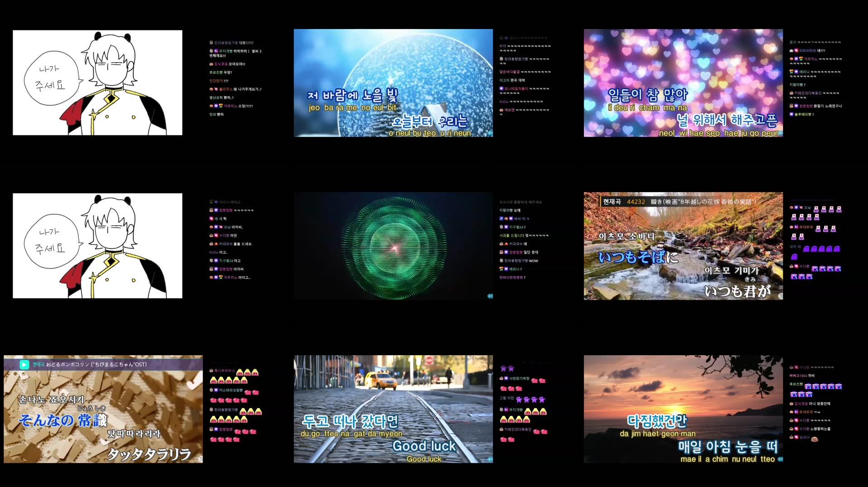Viewport: 868px width, 487px height.
Task: Select the chat message 대빵?????
Action: click(x=247, y=43)
